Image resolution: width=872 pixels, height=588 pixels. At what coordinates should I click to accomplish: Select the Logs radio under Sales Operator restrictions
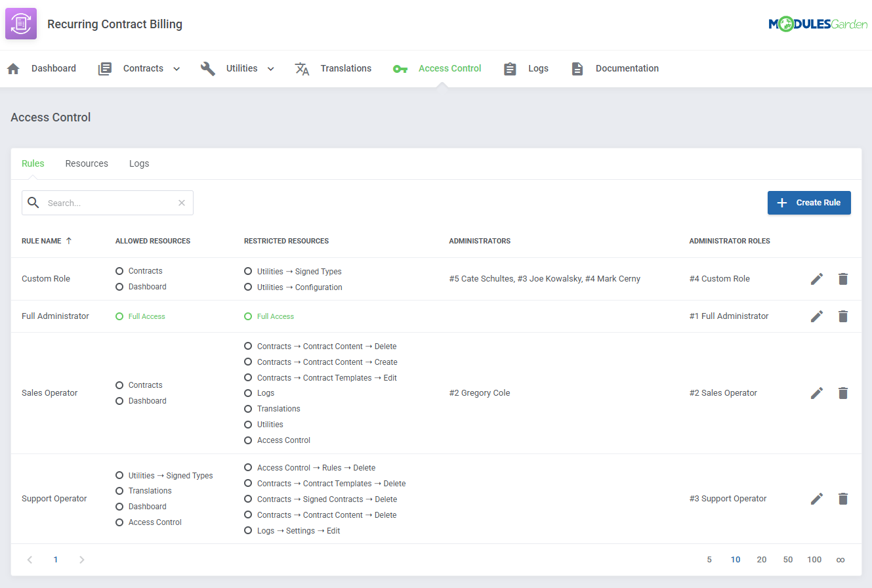pos(248,392)
